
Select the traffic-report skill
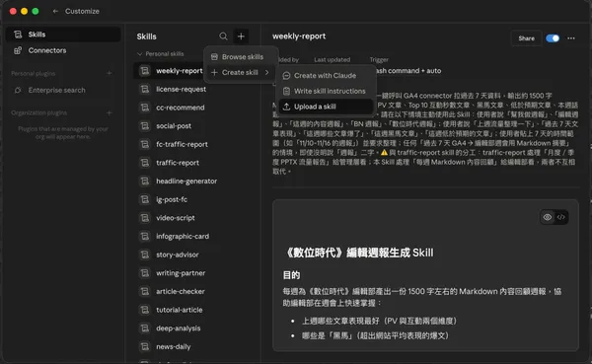[193, 163]
